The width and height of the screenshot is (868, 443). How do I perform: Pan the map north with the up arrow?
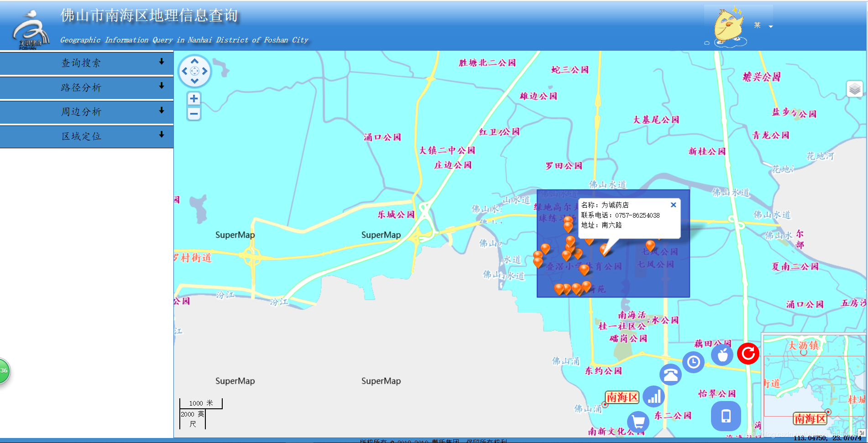[x=195, y=61]
